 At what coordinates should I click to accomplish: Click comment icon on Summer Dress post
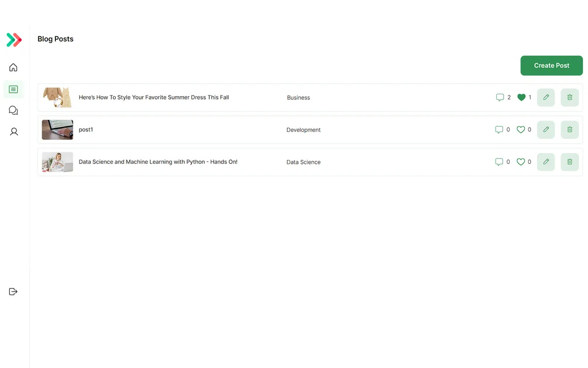point(500,97)
